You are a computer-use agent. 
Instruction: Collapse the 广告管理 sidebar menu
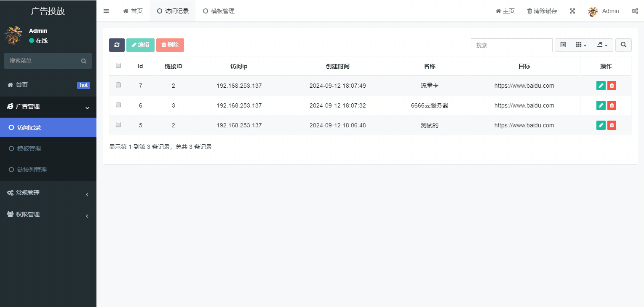[x=48, y=107]
